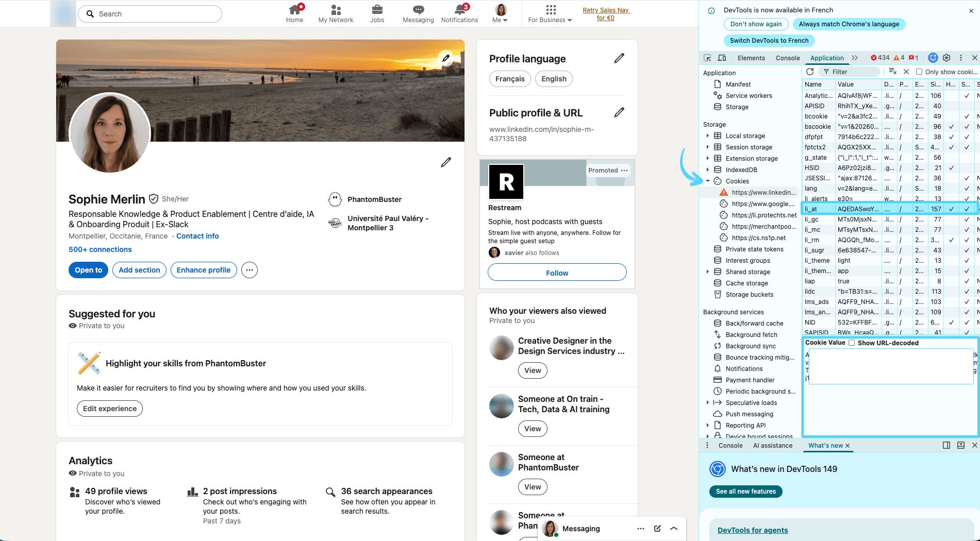Open Promoted ad options ellipsis
Screen dimensions: 980x541
[x=624, y=171]
